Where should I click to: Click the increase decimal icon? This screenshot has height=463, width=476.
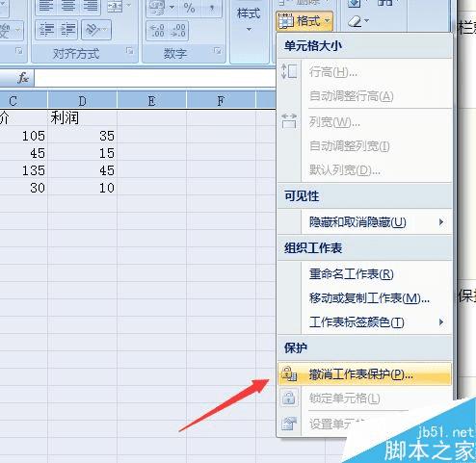pyautogui.click(x=157, y=31)
